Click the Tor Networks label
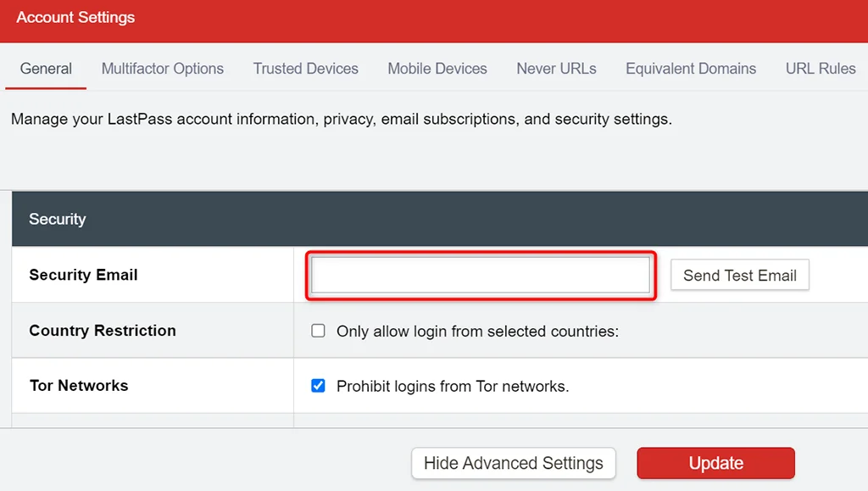This screenshot has height=491, width=868. (x=79, y=386)
